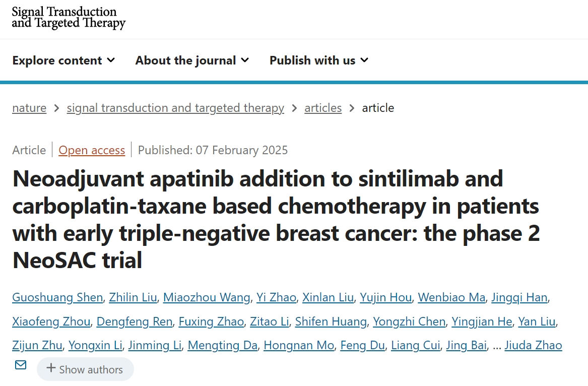Expand the Explore content menu
The width and height of the screenshot is (588, 386).
[x=63, y=60]
